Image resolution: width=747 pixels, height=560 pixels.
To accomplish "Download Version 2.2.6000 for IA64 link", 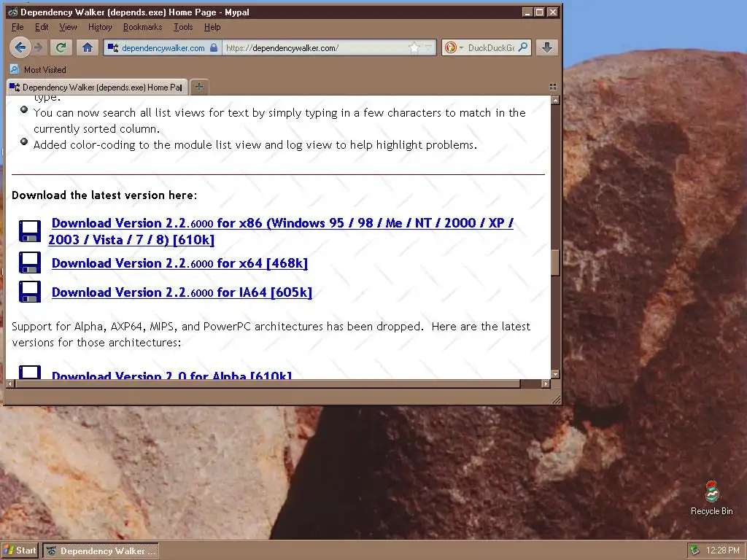I will [x=182, y=292].
